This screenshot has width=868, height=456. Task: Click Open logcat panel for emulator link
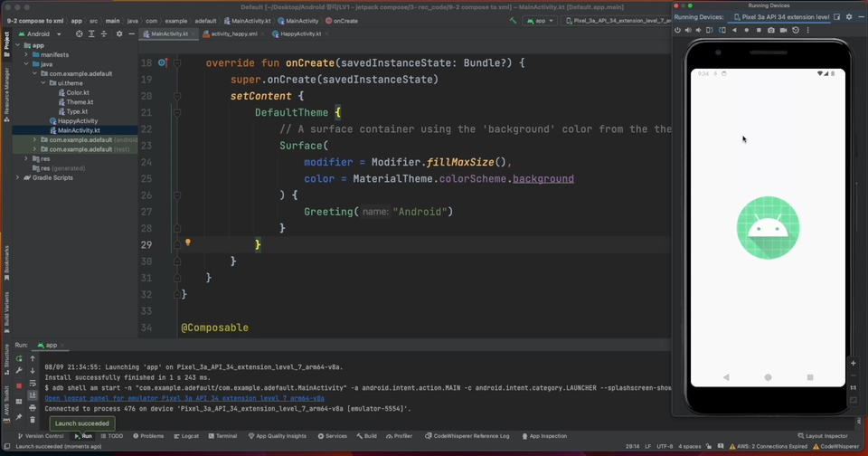[184, 398]
